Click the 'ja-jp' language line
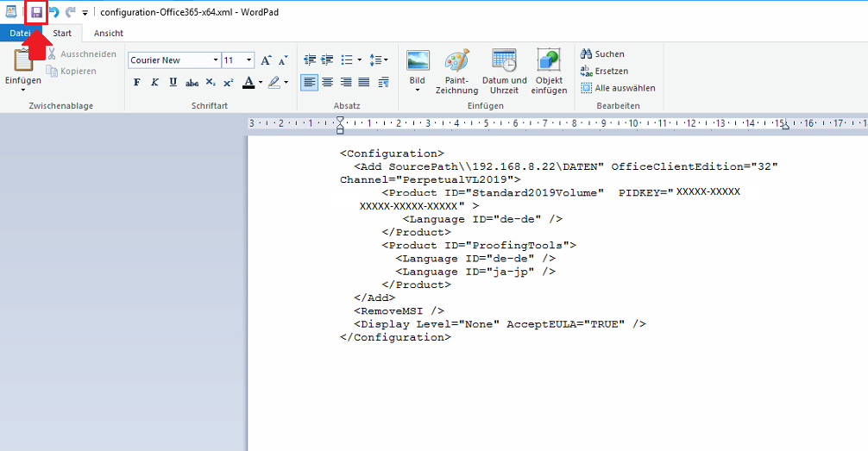Image resolution: width=868 pixels, height=451 pixels. pos(475,272)
